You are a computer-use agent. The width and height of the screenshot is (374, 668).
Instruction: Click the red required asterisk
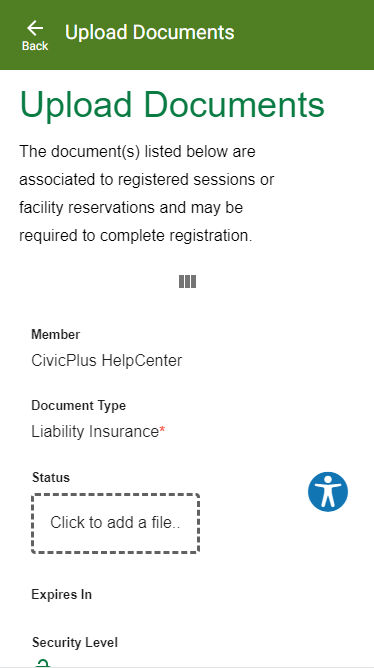click(x=162, y=430)
